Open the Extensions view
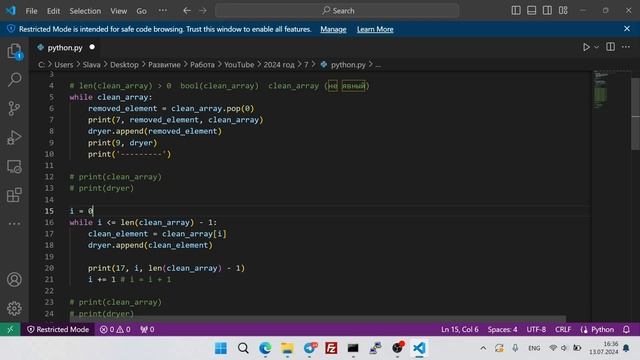The image size is (640, 360). 14,195
